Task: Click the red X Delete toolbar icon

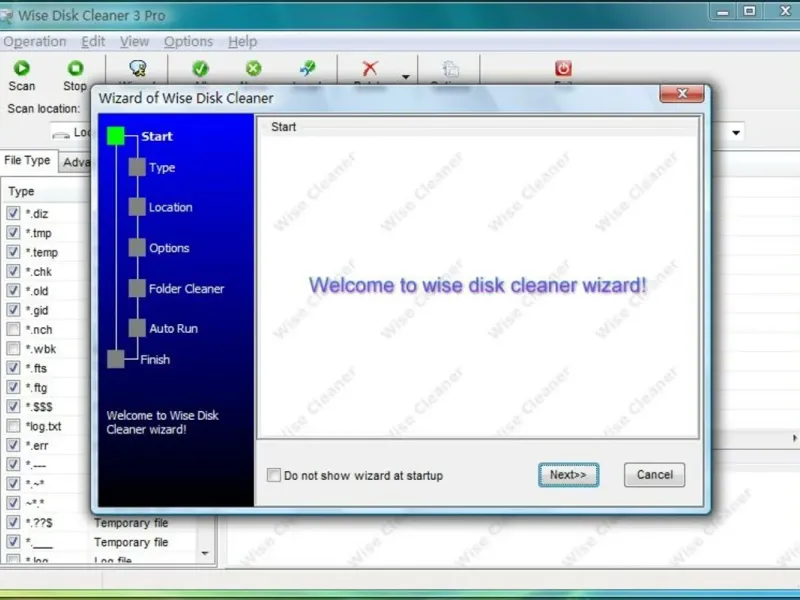Action: [x=370, y=68]
